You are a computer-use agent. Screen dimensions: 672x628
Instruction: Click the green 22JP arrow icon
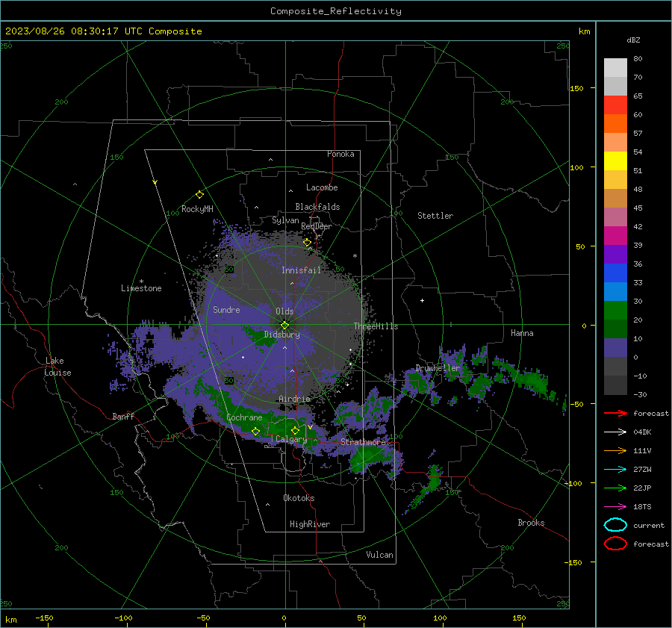coord(615,488)
